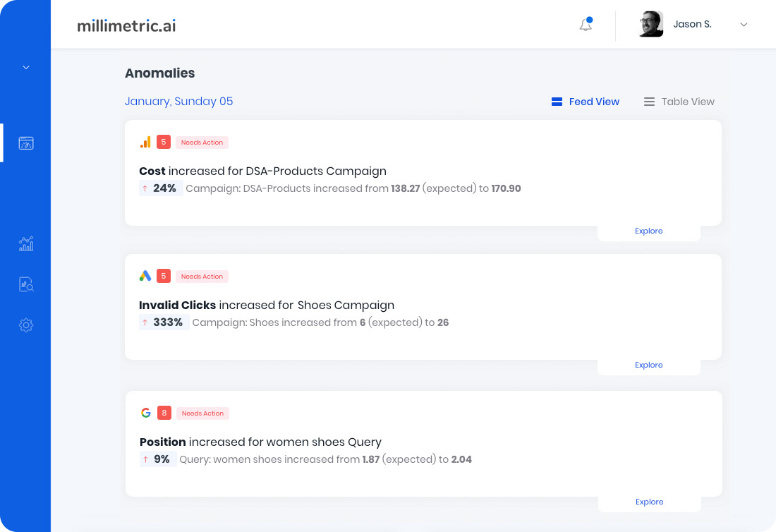Click the Jason S. profile photo
The width and height of the screenshot is (776, 532).
pos(651,24)
